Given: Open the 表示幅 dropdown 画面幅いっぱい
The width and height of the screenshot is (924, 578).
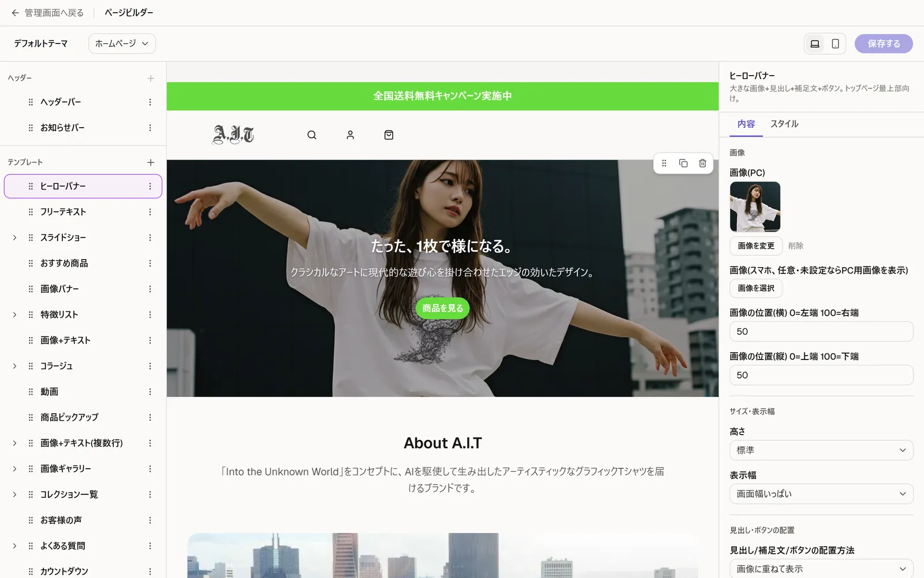Looking at the screenshot, I should [x=821, y=494].
